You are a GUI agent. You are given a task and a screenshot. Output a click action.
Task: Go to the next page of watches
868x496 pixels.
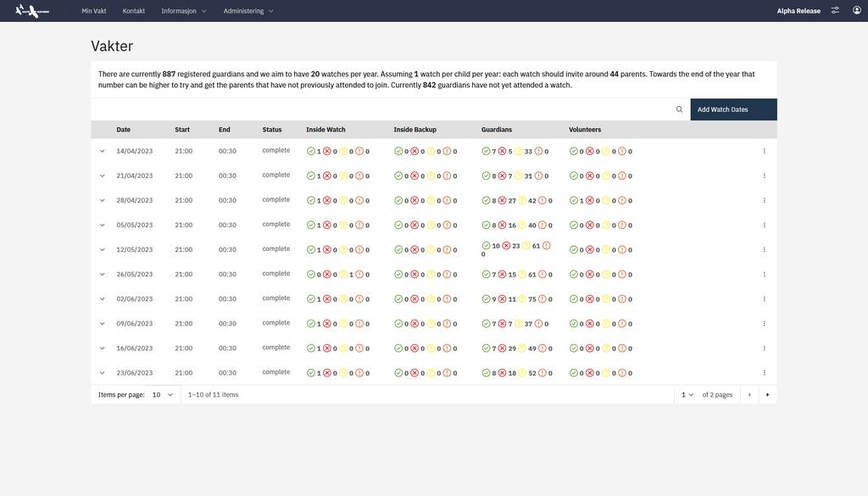tap(765, 393)
